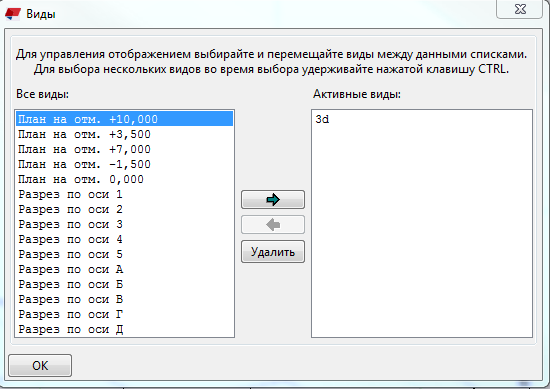Choose 'Разрез по оси 1' in the list

[x=125, y=194]
